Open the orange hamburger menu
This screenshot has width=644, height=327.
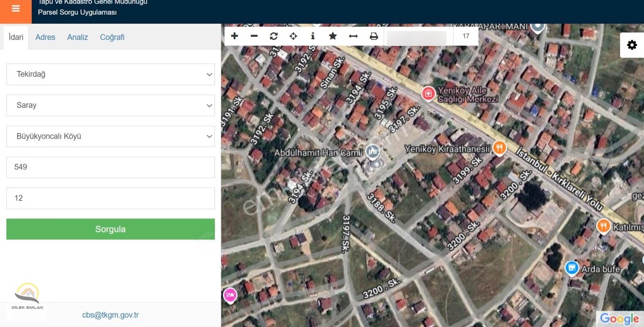tap(16, 9)
